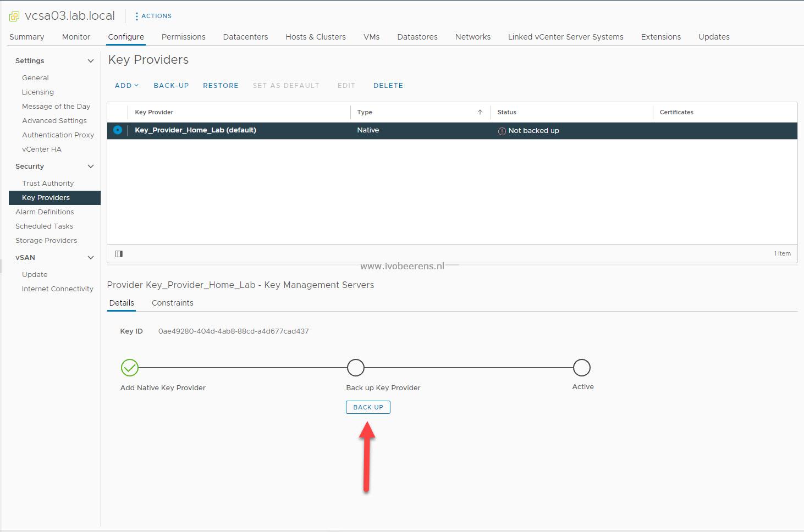This screenshot has width=804, height=532.
Task: Open Scheduled Tasks
Action: click(44, 226)
